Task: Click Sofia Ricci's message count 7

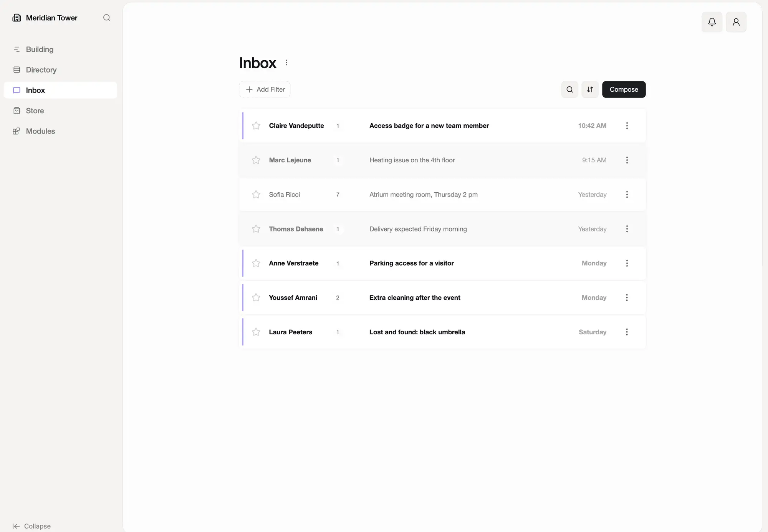Action: pyautogui.click(x=338, y=195)
